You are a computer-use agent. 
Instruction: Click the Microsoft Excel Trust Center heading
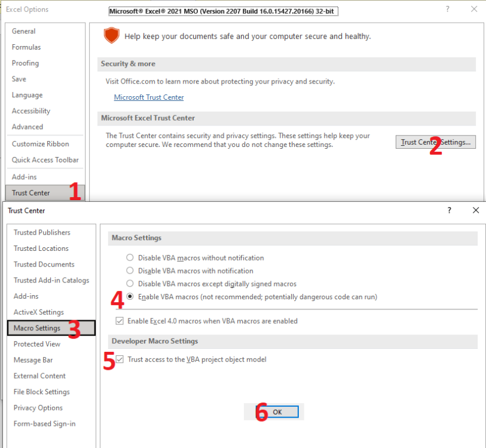point(148,118)
